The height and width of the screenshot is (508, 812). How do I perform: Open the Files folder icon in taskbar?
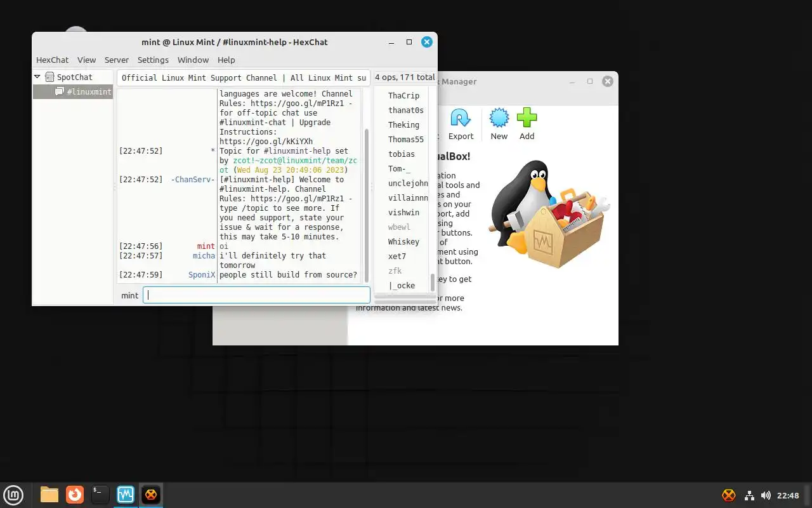(x=49, y=495)
